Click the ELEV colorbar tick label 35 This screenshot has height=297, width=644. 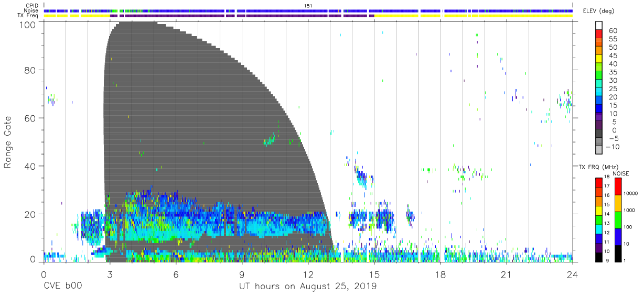click(x=613, y=72)
